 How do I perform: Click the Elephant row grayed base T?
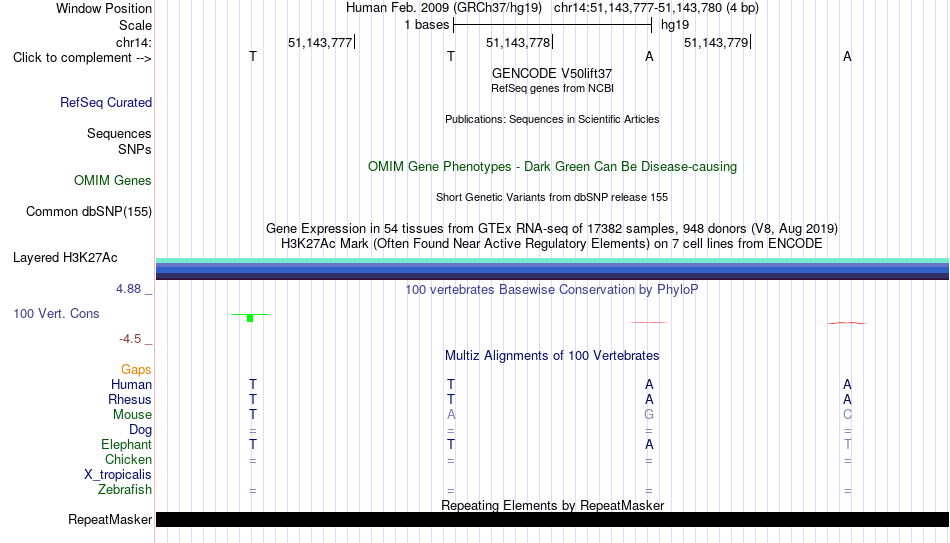[x=847, y=445]
